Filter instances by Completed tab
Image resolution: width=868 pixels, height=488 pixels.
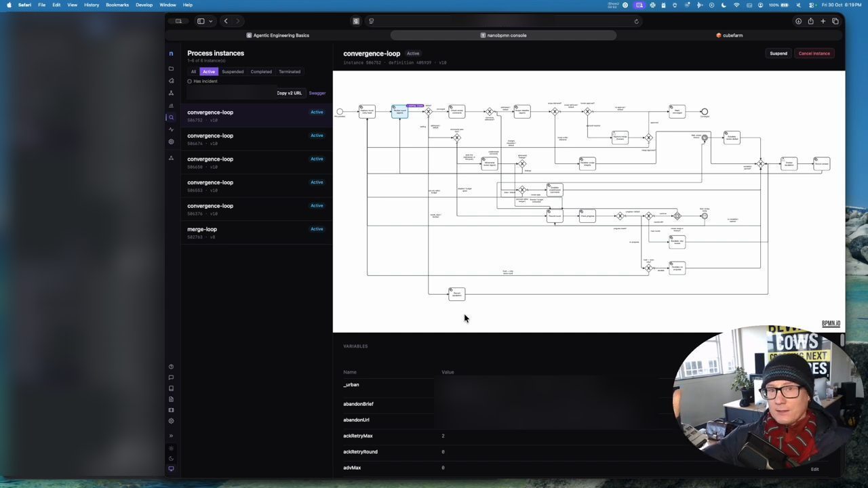tap(261, 72)
